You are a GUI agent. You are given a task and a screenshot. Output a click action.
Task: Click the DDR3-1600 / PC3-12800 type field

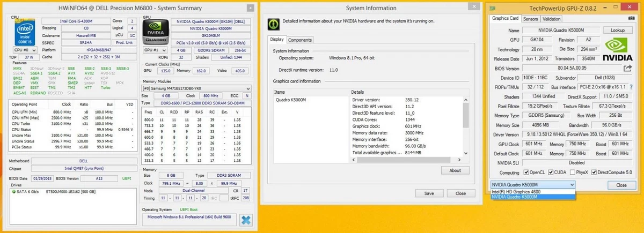pyautogui.click(x=203, y=102)
